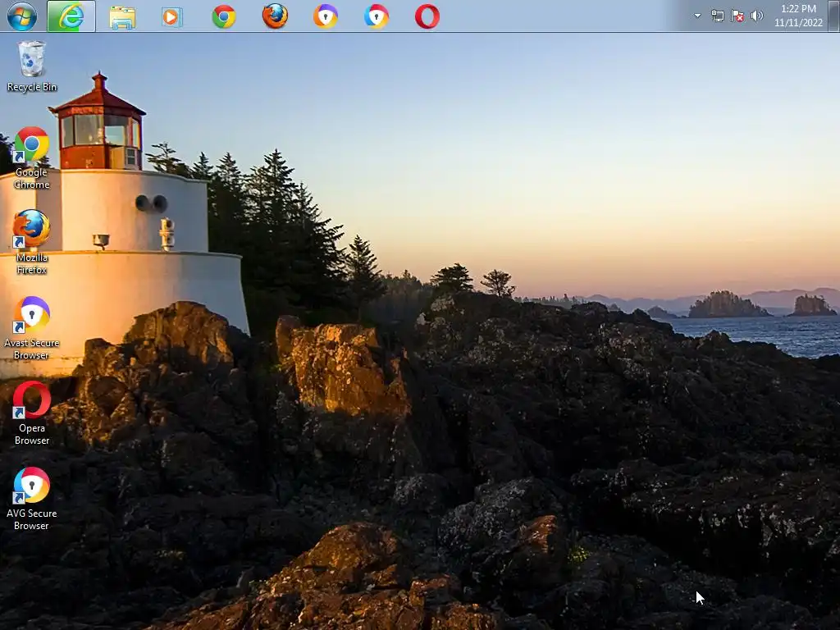This screenshot has height=630, width=840.
Task: Select the Avast Secure Browser desktop shortcut
Action: (32, 328)
